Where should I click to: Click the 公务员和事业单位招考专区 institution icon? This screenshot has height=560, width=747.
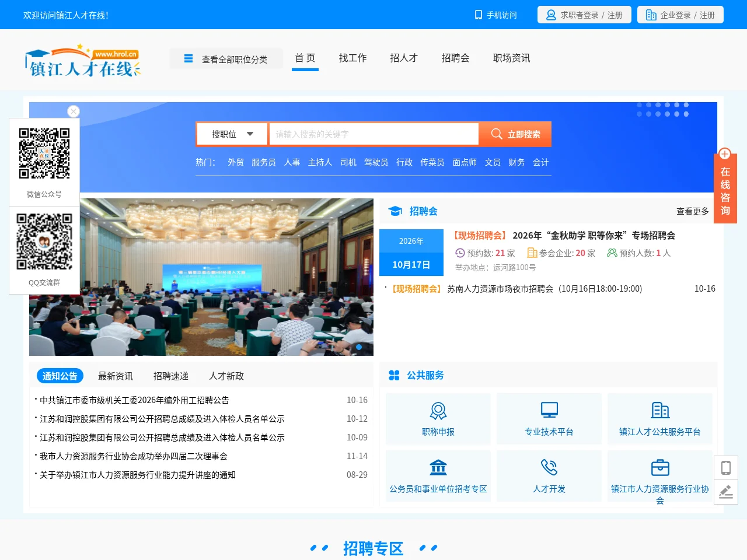438,468
